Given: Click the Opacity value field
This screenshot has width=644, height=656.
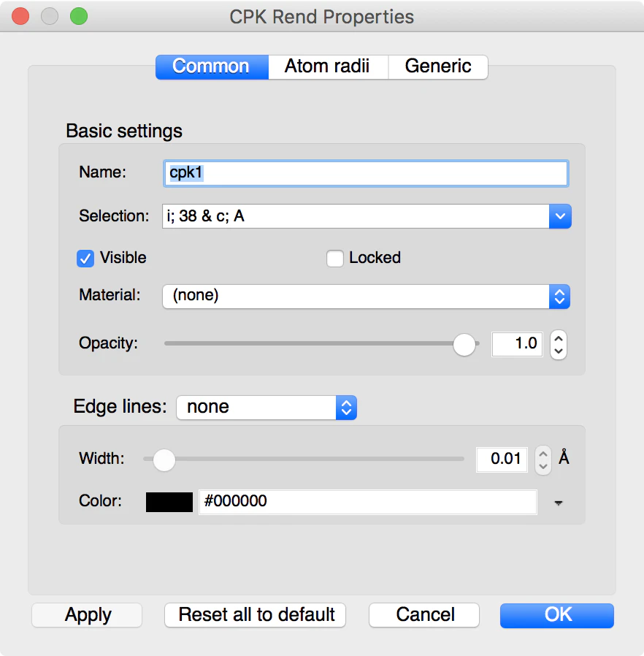Looking at the screenshot, I should 517,344.
